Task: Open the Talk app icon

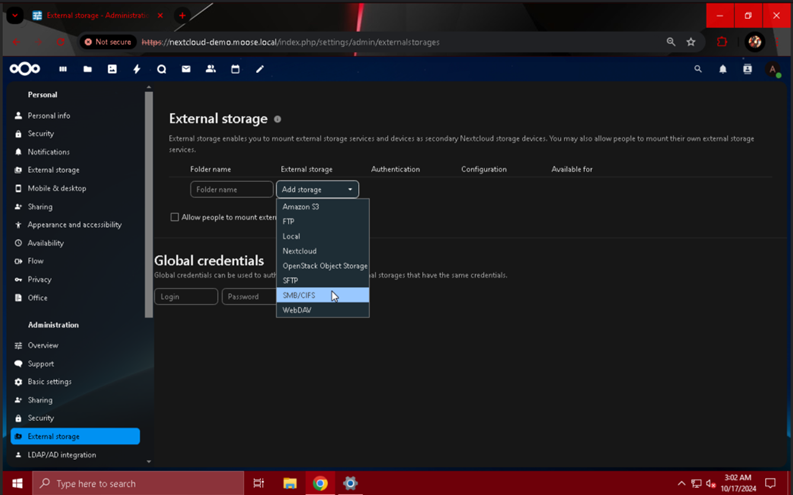Action: [161, 69]
